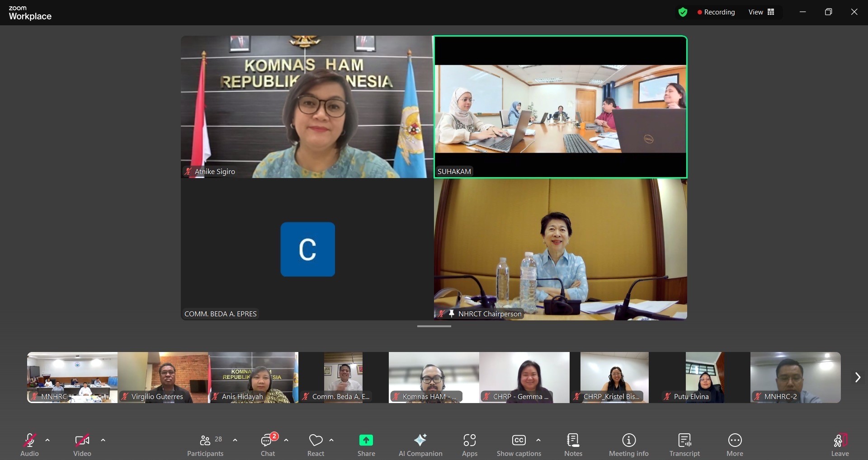The image size is (868, 460).
Task: Turn on the camera Video button
Action: click(x=82, y=445)
